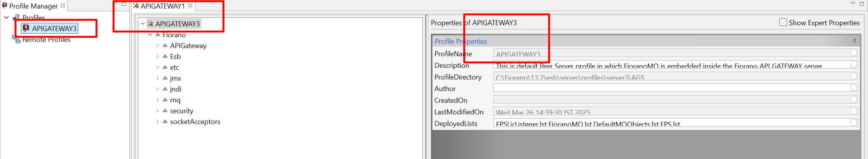Screen dimensions: 868x159
Task: Click the ProfileDirectory path field
Action: pyautogui.click(x=671, y=76)
